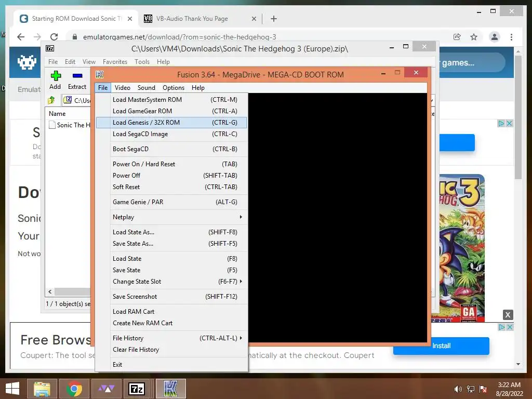Image resolution: width=532 pixels, height=399 pixels.
Task: Click the 7-Zip Add plus icon
Action: [56, 76]
